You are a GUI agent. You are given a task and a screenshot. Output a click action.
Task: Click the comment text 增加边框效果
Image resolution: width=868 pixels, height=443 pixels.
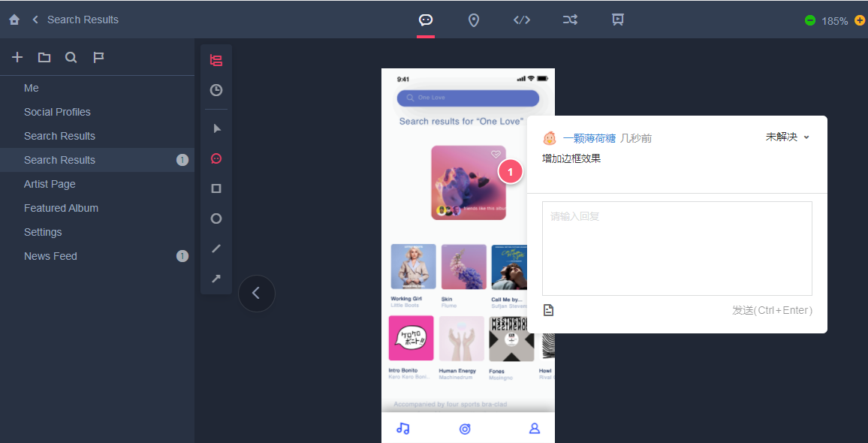(x=571, y=159)
